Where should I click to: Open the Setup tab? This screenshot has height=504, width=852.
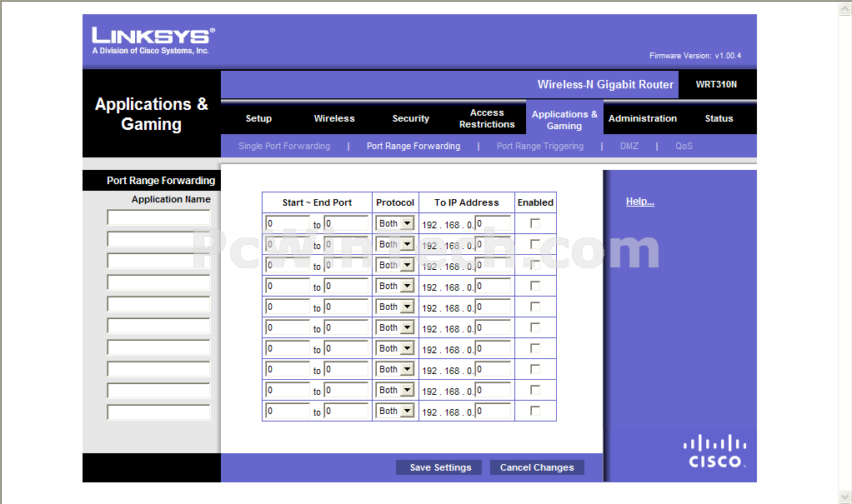(258, 118)
